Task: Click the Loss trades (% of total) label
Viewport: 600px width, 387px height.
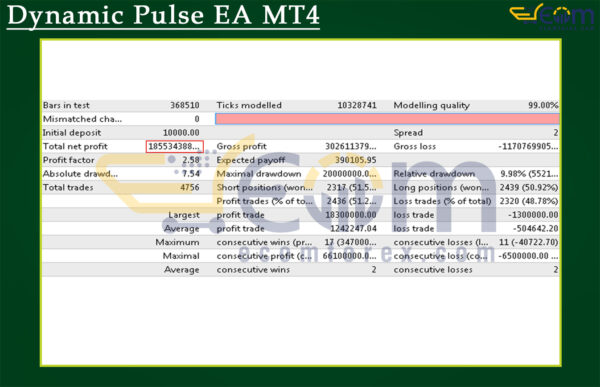Action: (x=442, y=201)
